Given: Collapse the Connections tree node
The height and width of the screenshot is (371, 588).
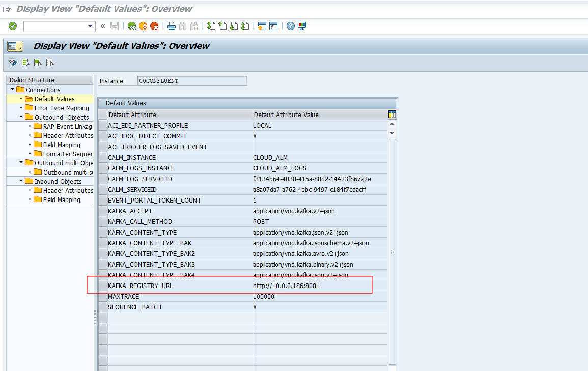Looking at the screenshot, I should pyautogui.click(x=13, y=89).
